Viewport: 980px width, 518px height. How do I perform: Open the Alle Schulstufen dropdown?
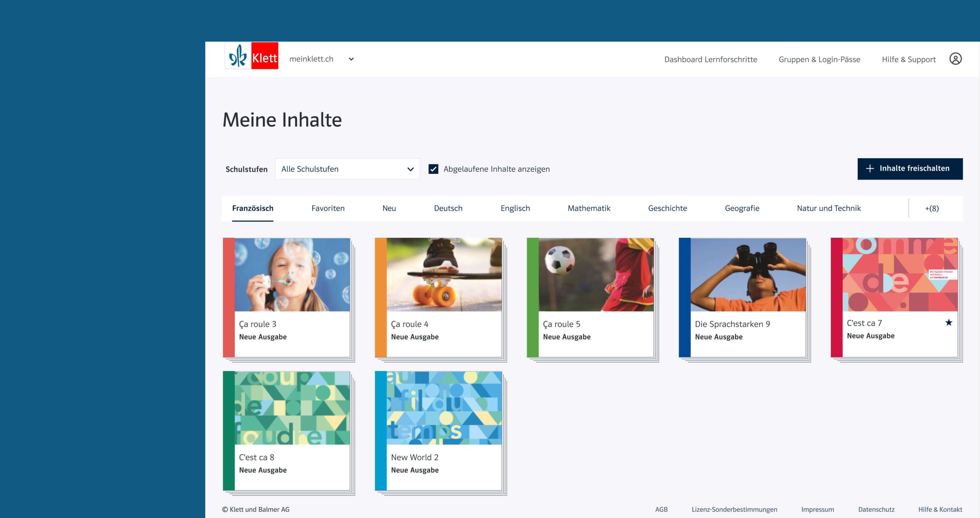(347, 169)
